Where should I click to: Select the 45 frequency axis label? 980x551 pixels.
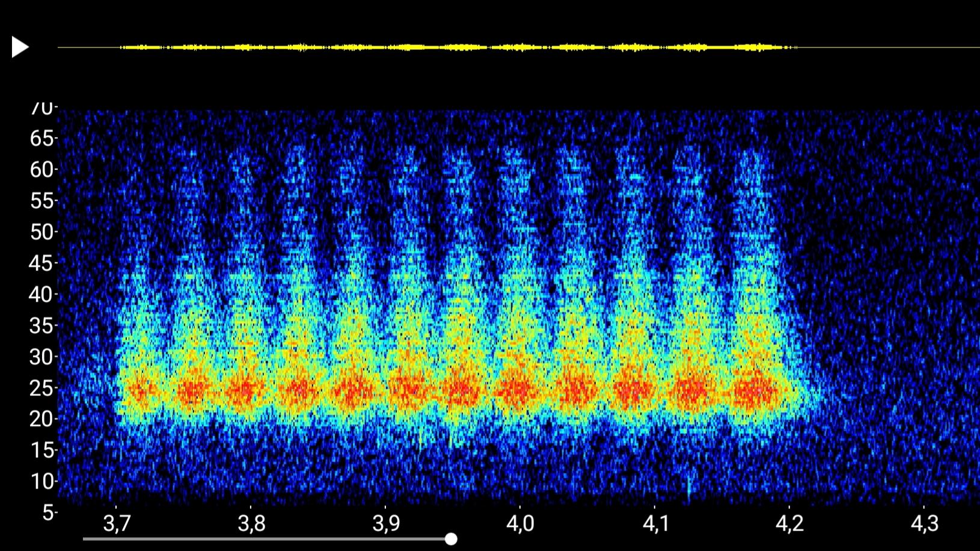click(41, 263)
